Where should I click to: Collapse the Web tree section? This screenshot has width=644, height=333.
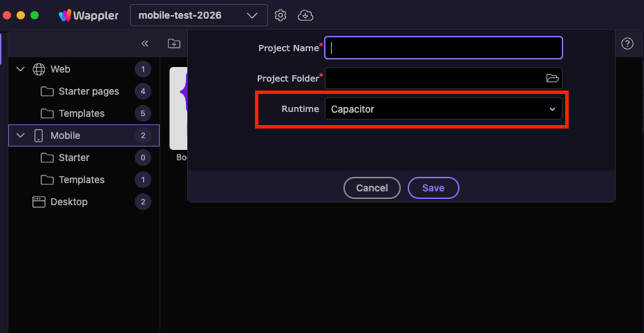click(x=20, y=69)
